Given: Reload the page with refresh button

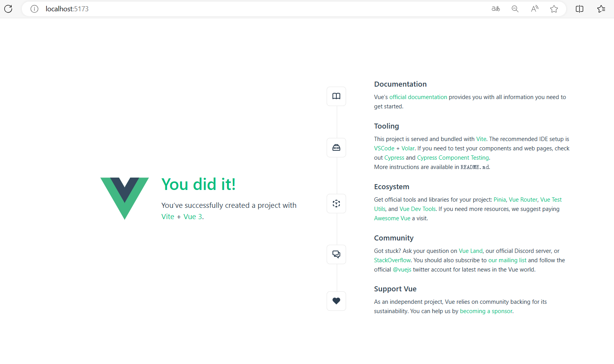Looking at the screenshot, I should point(8,9).
